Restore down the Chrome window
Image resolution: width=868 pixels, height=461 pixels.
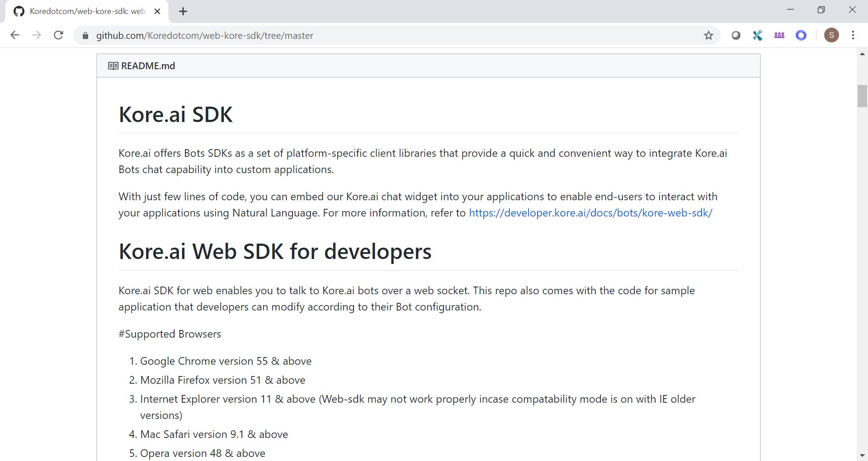(x=821, y=10)
